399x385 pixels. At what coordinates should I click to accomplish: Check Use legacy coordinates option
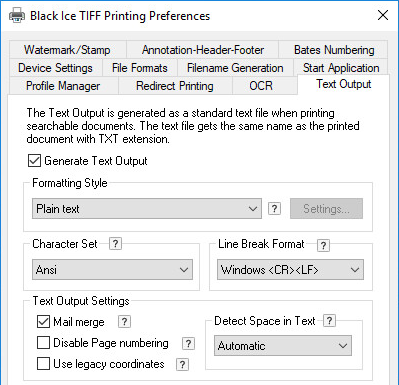point(43,364)
